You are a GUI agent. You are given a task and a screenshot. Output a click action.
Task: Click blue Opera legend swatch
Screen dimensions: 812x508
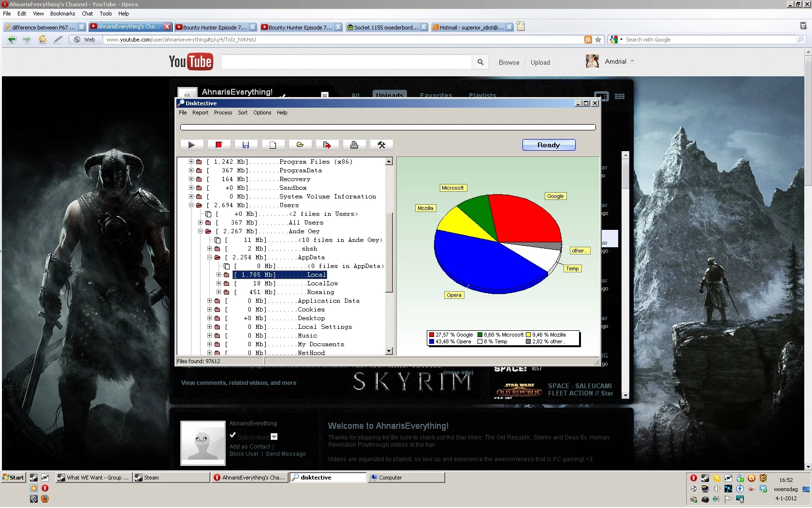pyautogui.click(x=432, y=341)
